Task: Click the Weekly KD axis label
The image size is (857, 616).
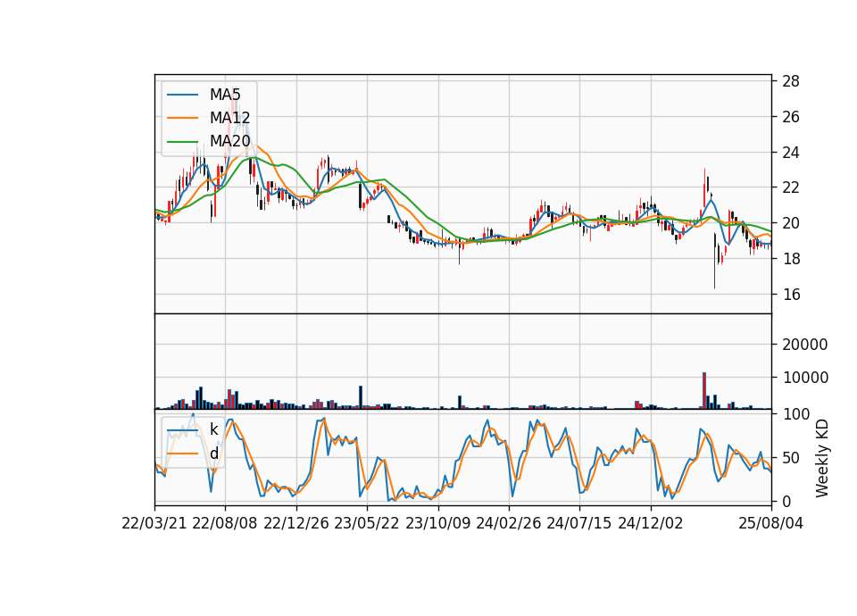Action: 821,458
